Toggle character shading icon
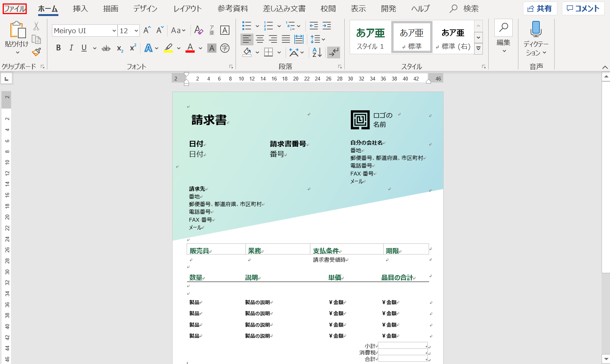 (x=212, y=48)
